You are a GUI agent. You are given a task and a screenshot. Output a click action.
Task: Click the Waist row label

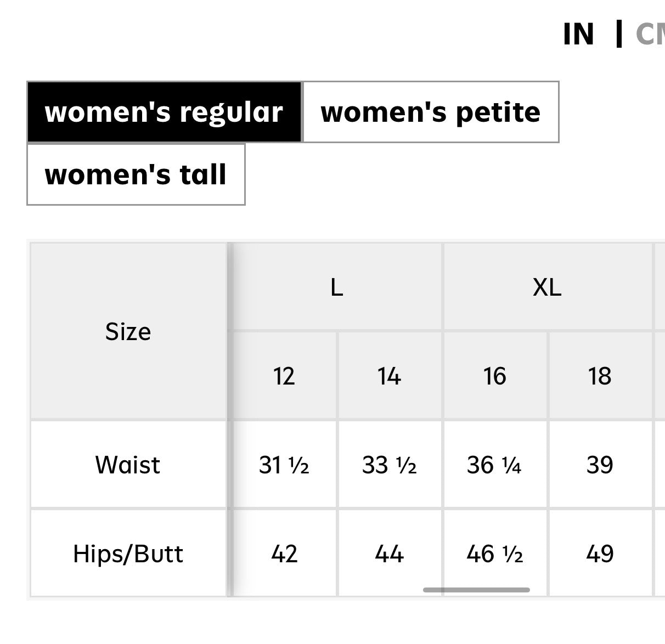click(128, 465)
